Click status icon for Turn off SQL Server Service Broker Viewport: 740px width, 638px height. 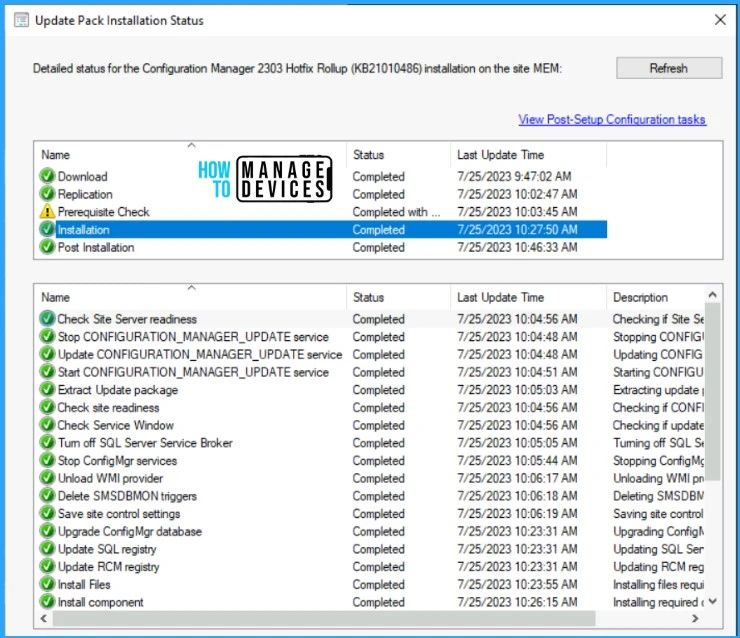click(x=47, y=443)
